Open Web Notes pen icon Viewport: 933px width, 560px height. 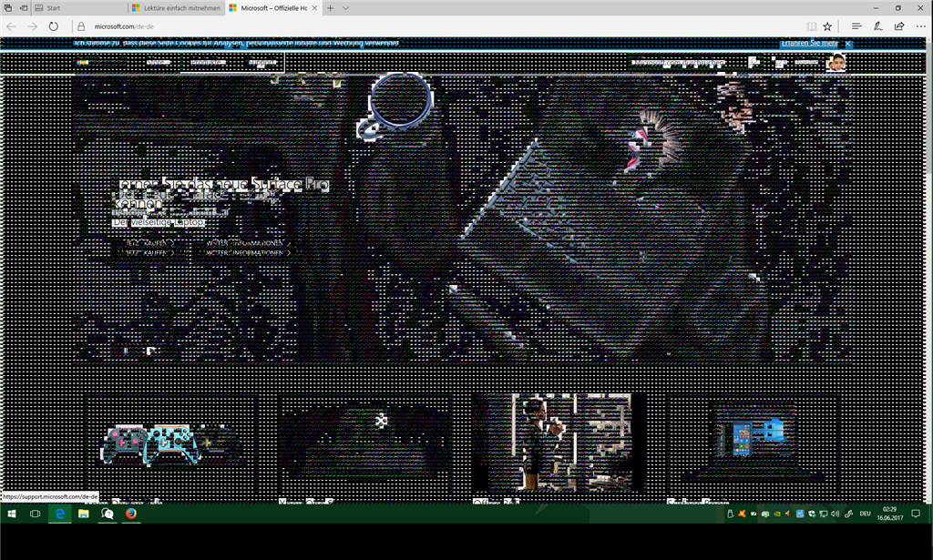pyautogui.click(x=877, y=26)
